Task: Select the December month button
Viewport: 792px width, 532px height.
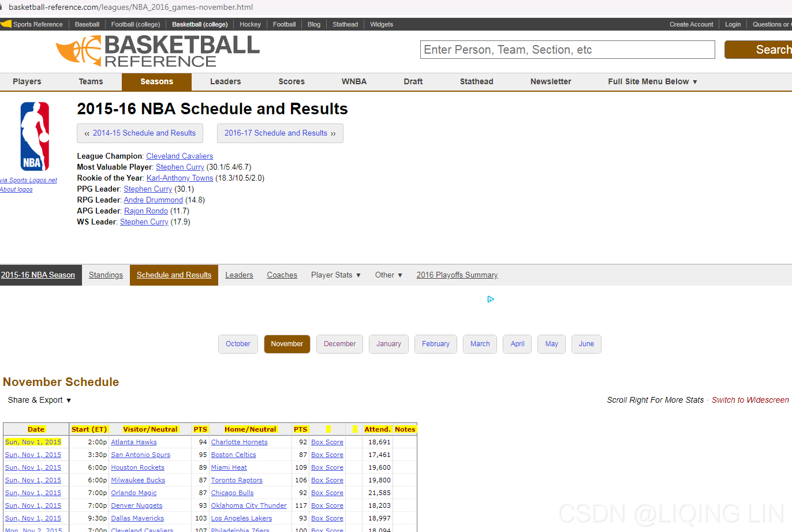Action: tap(339, 344)
